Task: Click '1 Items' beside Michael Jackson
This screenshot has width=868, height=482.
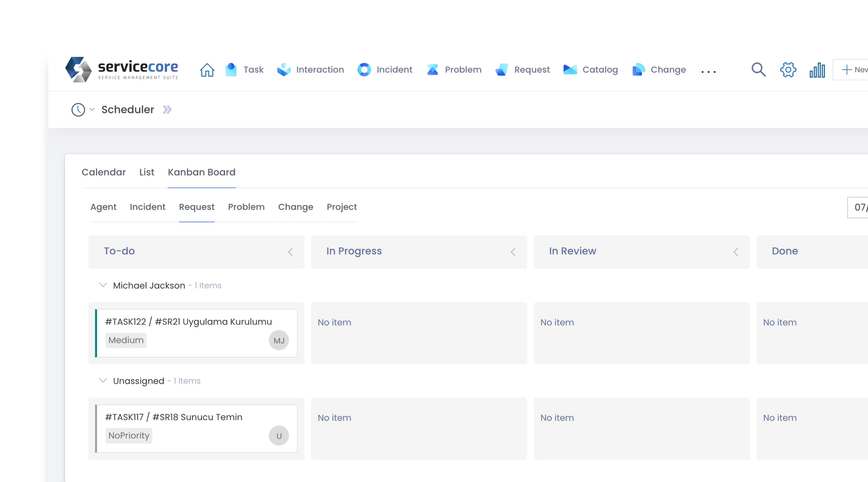Action: pos(208,286)
